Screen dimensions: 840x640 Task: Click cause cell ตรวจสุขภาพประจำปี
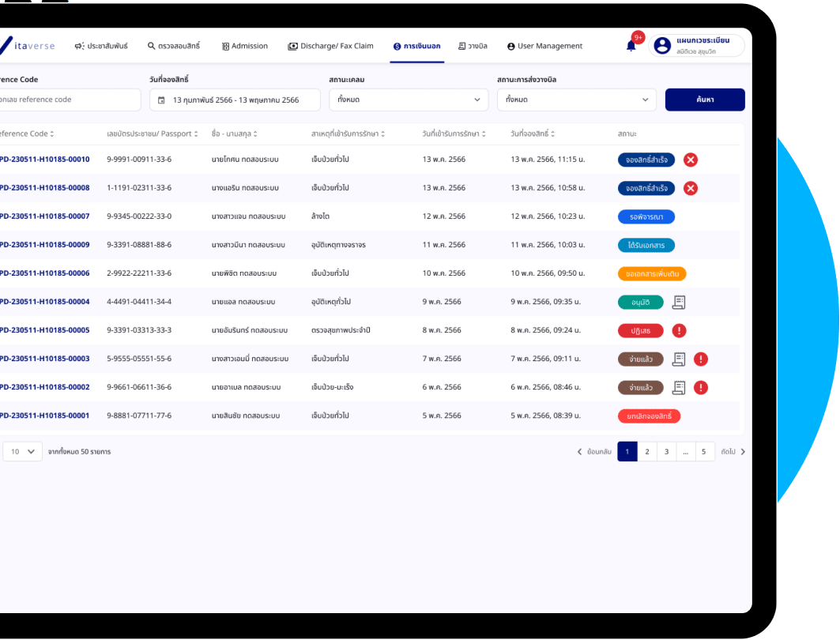[341, 330]
